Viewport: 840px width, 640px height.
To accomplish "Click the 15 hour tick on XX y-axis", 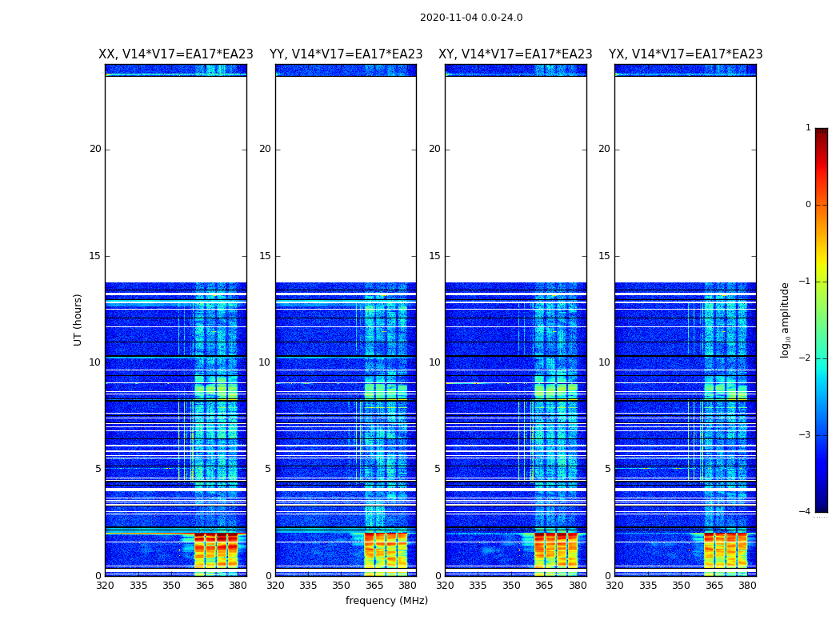I will [x=95, y=256].
